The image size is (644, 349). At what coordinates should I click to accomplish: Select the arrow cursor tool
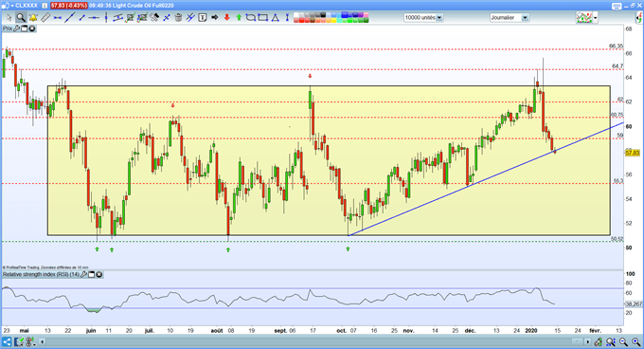click(9, 18)
